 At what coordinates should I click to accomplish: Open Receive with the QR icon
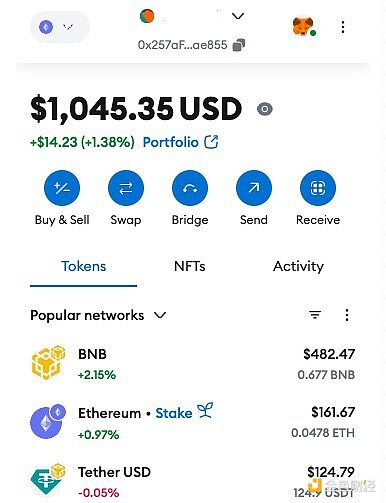(x=318, y=188)
